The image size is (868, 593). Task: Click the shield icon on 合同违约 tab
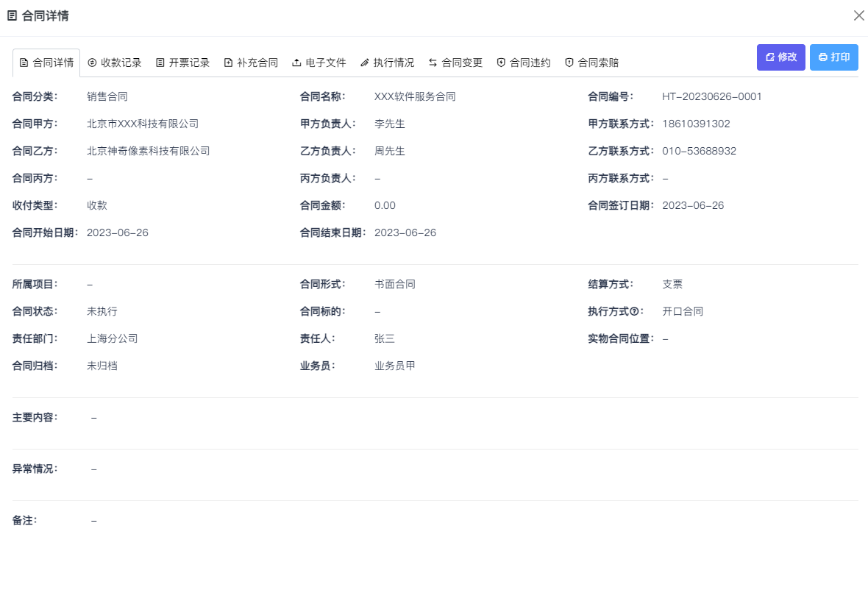coord(502,63)
